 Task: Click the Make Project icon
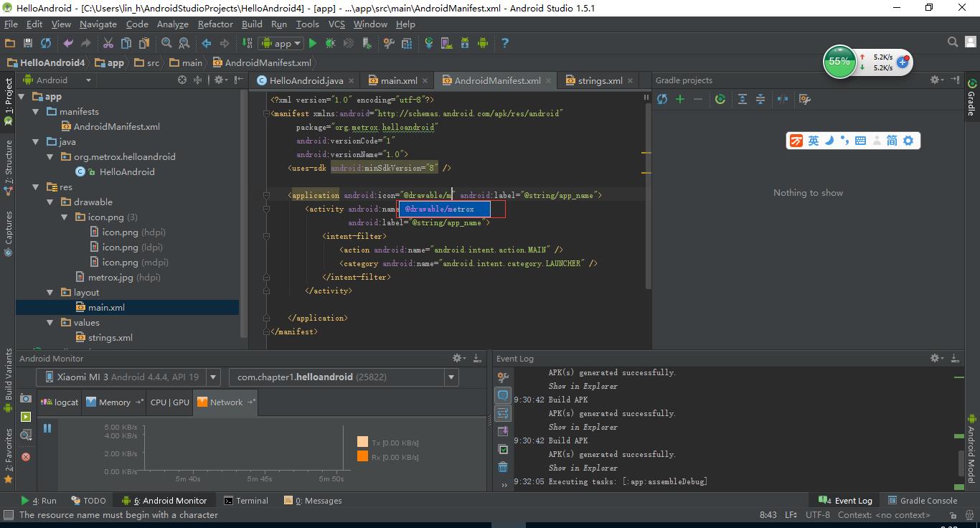(x=247, y=43)
